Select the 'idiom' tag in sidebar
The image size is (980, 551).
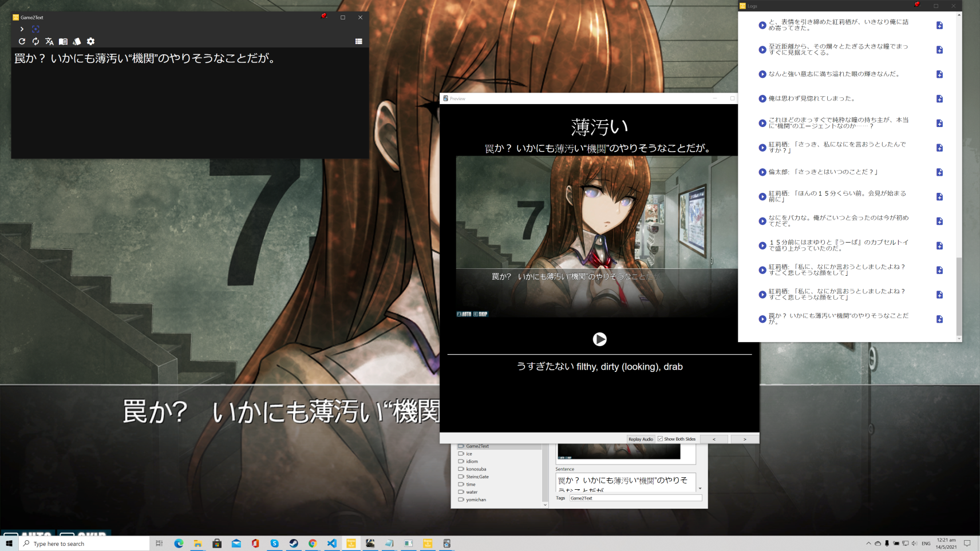tap(472, 461)
